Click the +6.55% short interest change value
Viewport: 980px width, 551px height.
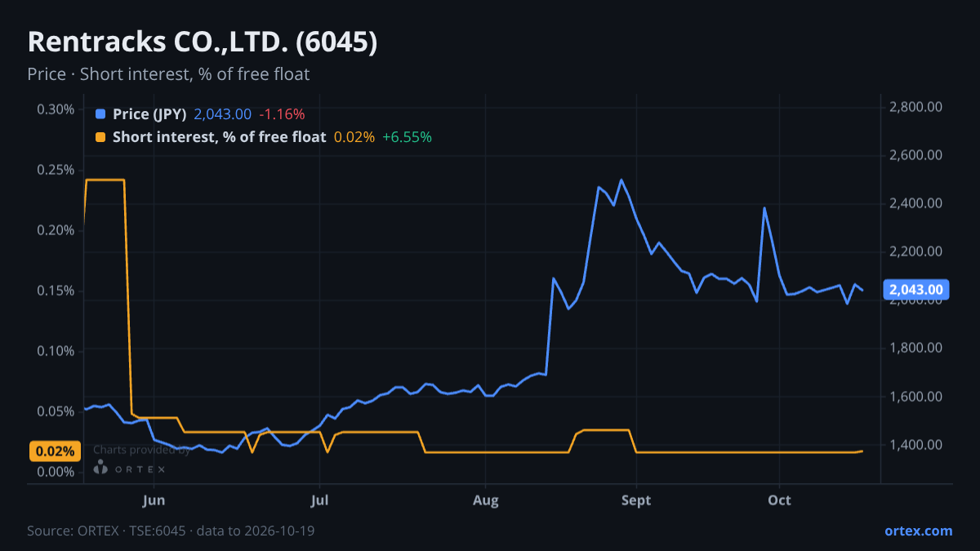(407, 137)
